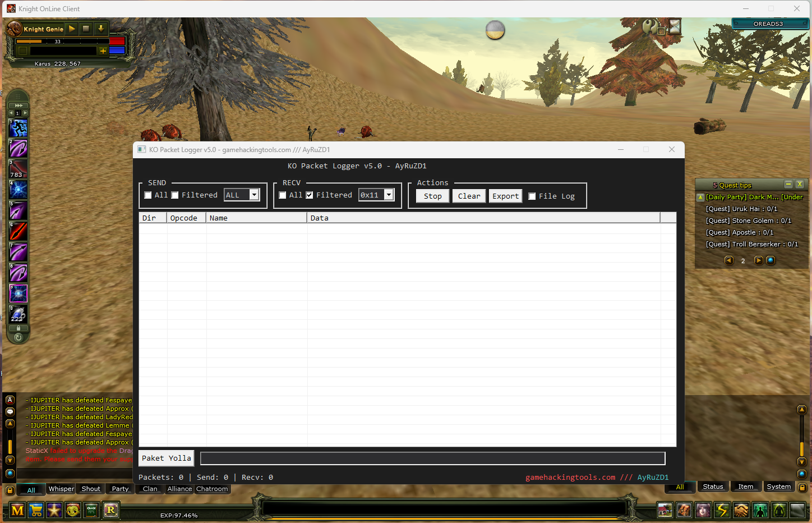The image size is (812, 523).
Task: Use skill slot 5 purple arrow icon
Action: click(x=19, y=210)
